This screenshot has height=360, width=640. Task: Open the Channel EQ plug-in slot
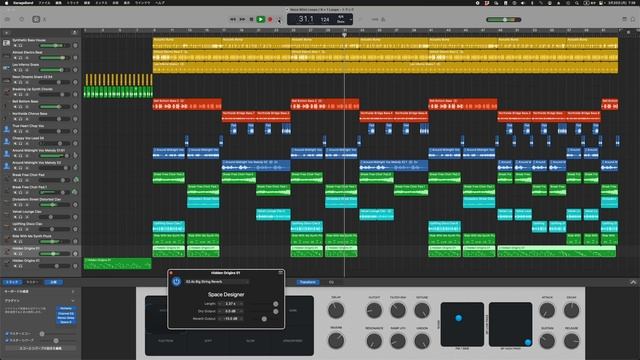66,313
